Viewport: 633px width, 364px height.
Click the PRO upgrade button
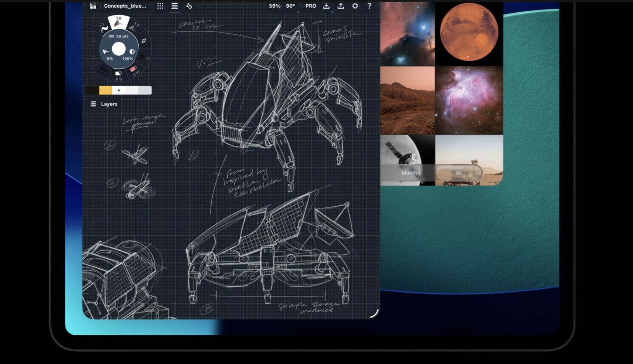(x=311, y=6)
